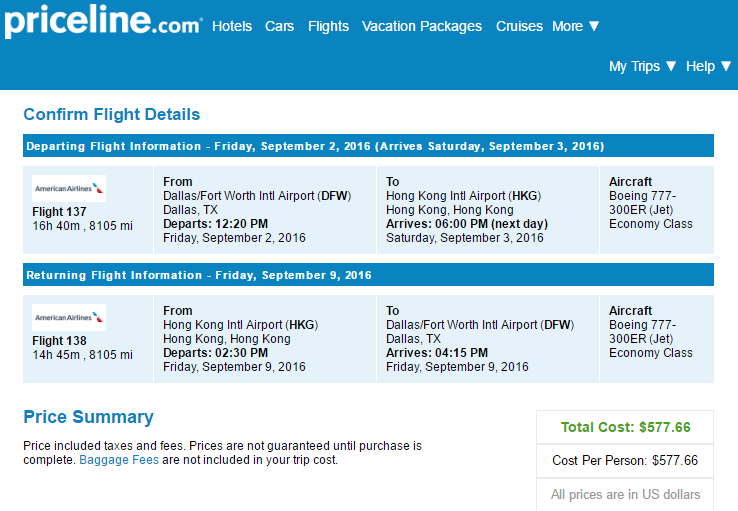The image size is (738, 511).
Task: Click the arrow beside My Trips
Action: click(671, 66)
